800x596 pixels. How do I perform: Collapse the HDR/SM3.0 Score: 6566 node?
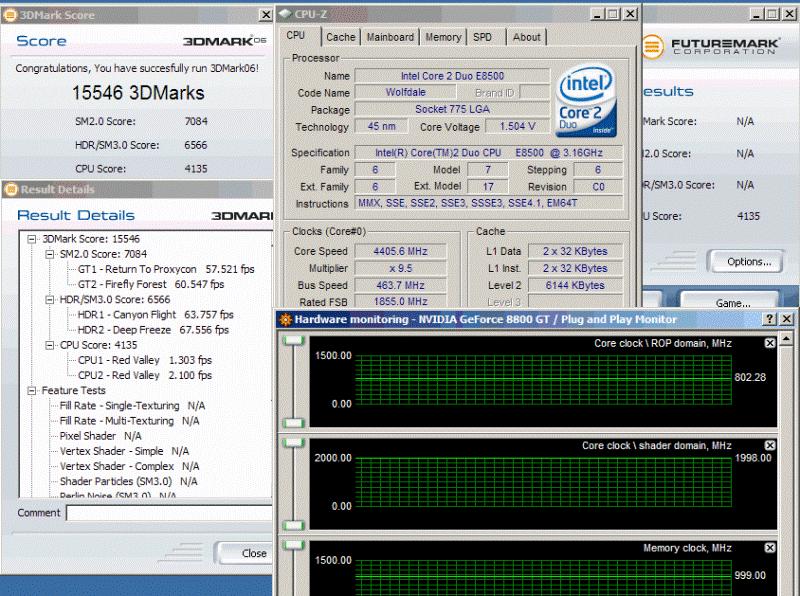pyautogui.click(x=49, y=300)
